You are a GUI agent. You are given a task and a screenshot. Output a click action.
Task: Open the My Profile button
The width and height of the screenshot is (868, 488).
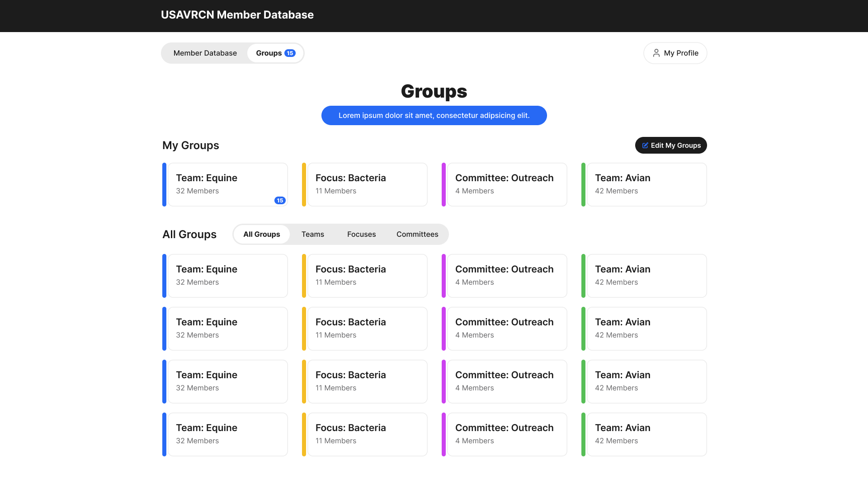[675, 53]
